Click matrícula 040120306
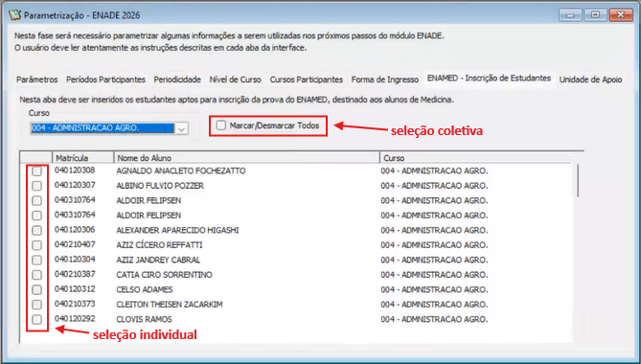 point(75,230)
